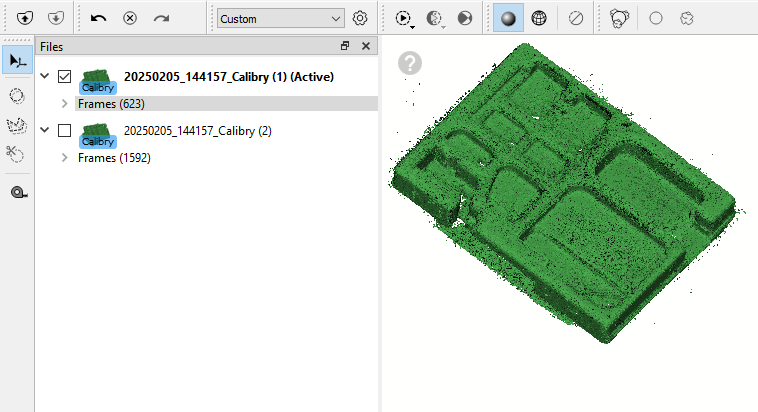
Task: Select the scissors cut selection tool
Action: tap(15, 154)
